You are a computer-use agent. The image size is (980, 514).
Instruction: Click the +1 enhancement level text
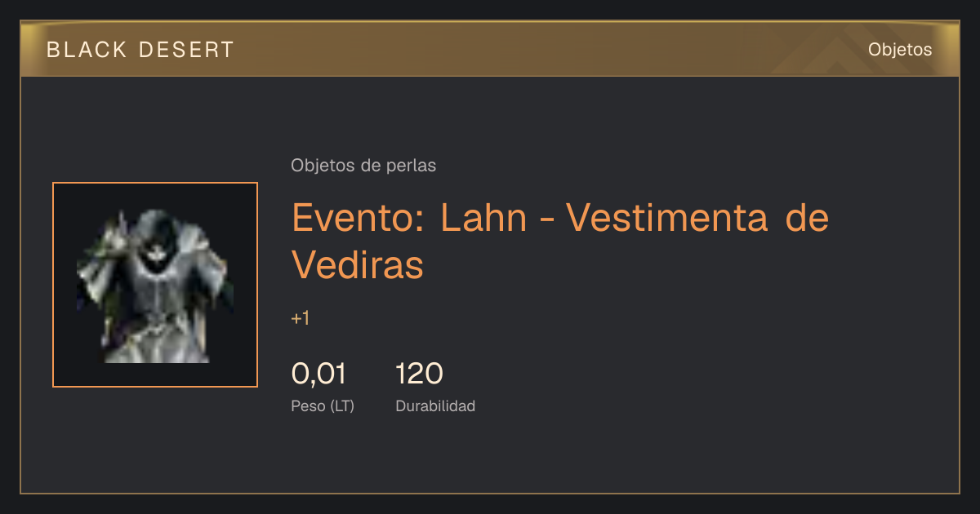(x=301, y=318)
